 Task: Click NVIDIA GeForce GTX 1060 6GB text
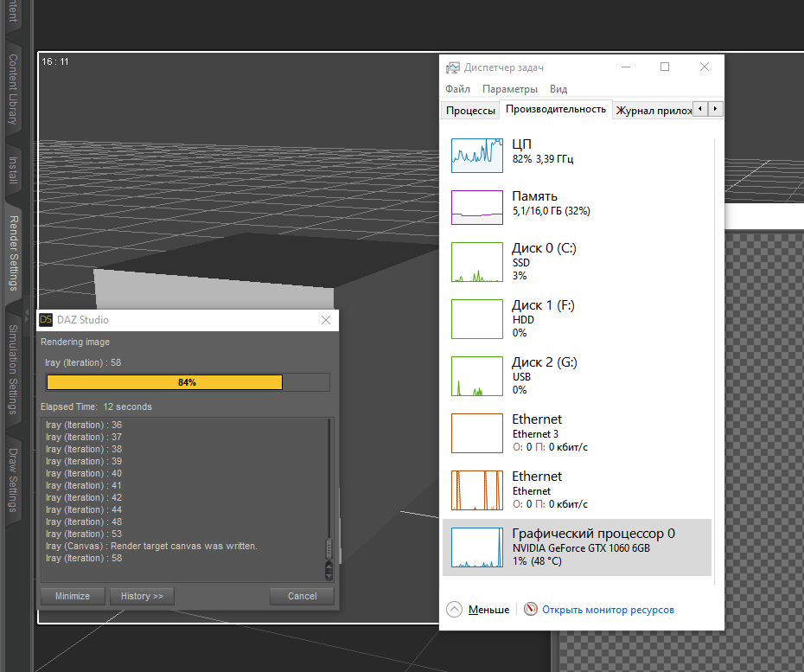[x=581, y=547]
